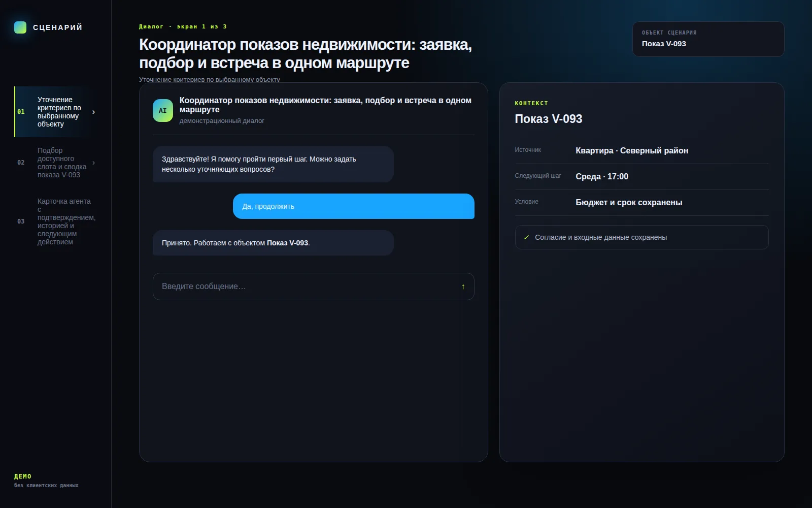
Task: Click the Контекст section label
Action: point(531,103)
